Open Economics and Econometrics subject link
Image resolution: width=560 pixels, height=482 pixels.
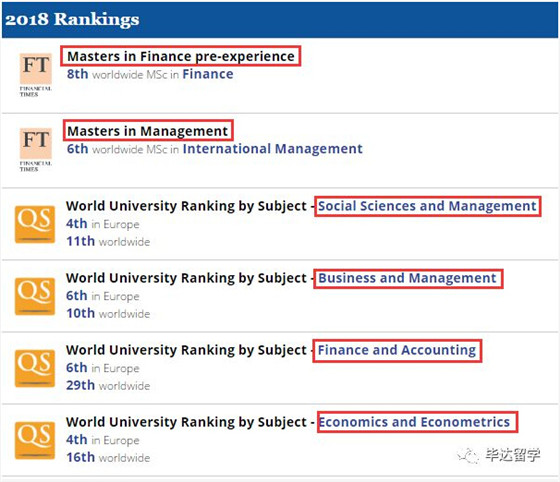414,422
